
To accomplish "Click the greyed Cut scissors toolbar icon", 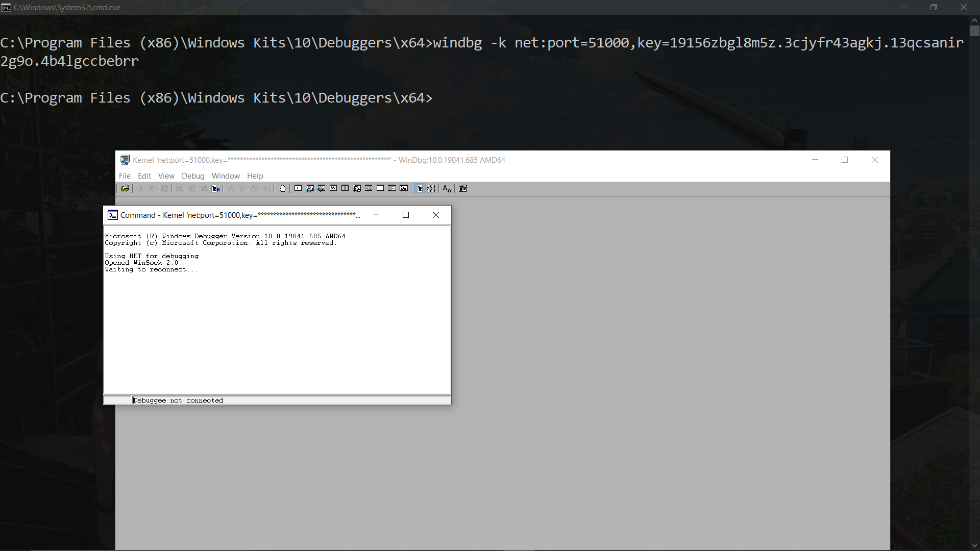I will [x=141, y=189].
